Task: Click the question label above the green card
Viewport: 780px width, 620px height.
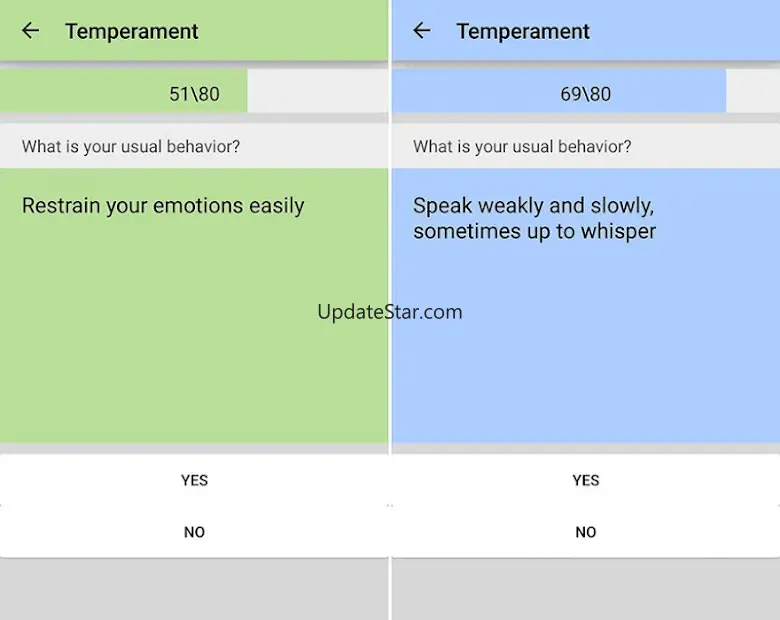Action: point(131,147)
